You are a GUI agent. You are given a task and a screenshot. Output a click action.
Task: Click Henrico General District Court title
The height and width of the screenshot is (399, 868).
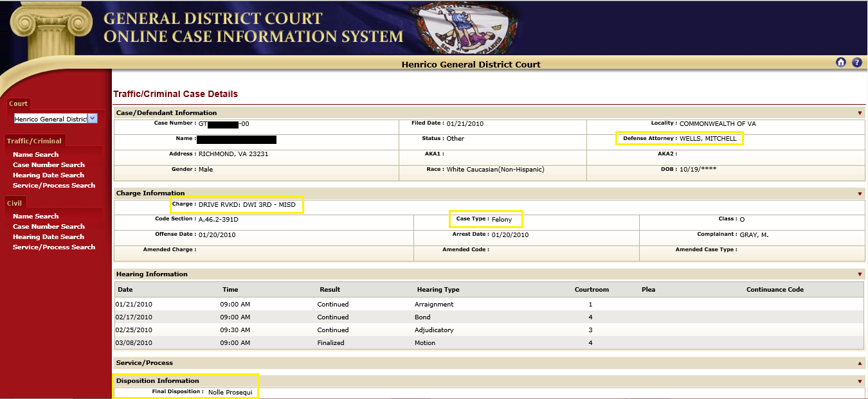tap(471, 64)
